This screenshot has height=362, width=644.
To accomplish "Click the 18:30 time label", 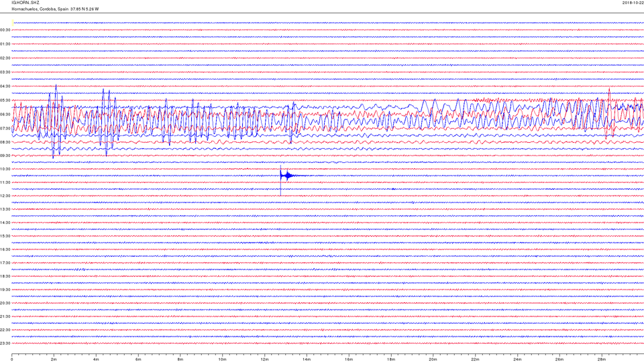I will [x=5, y=276].
